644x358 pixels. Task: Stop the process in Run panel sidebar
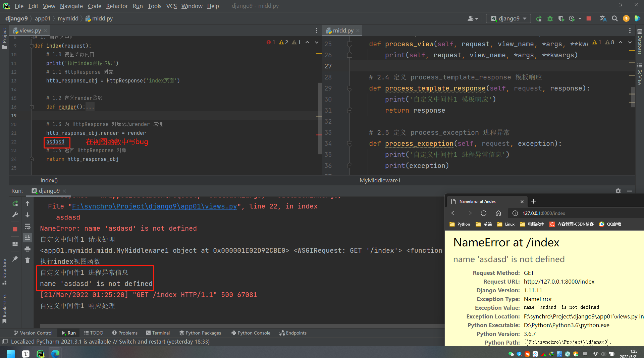(x=15, y=229)
